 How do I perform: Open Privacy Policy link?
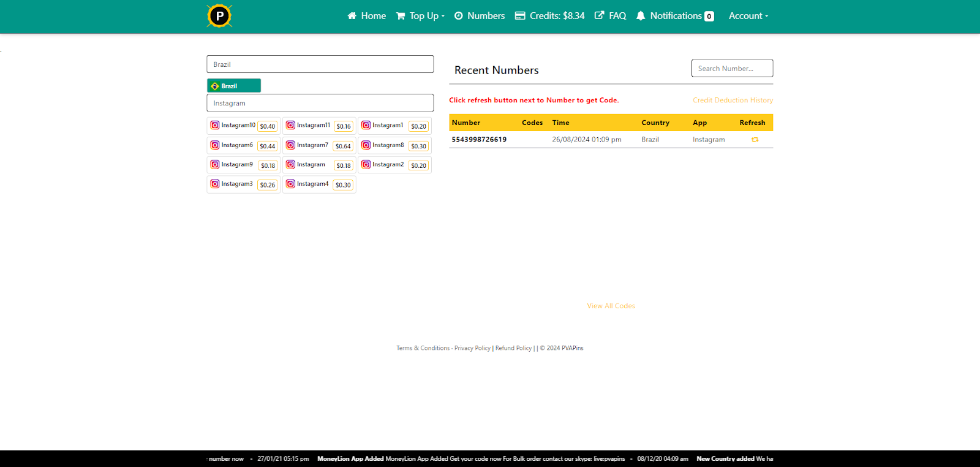click(x=472, y=348)
